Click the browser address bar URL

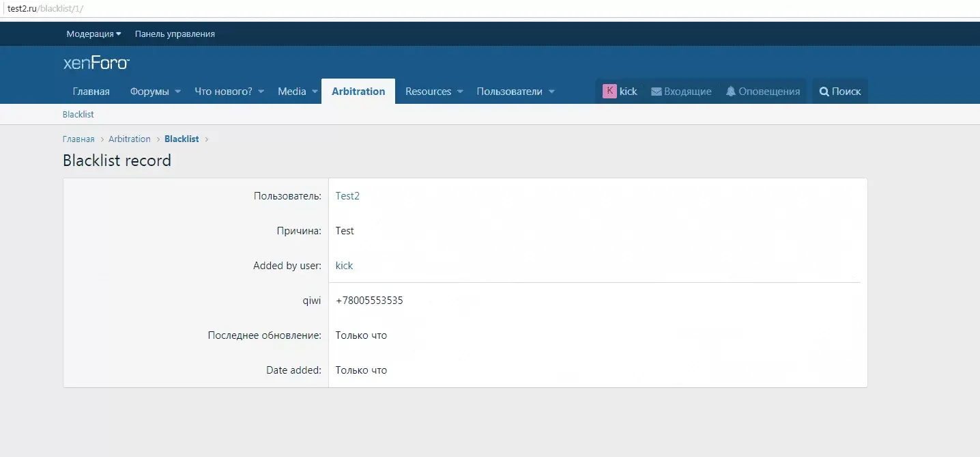pos(44,8)
